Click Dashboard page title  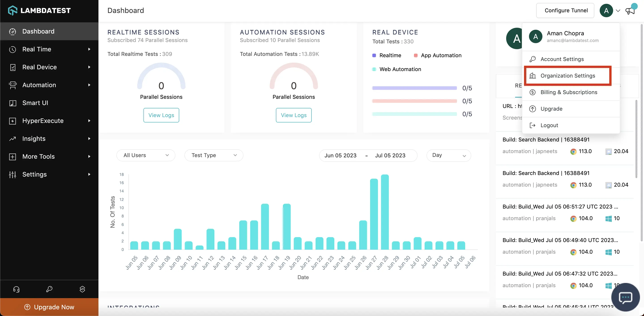click(126, 11)
